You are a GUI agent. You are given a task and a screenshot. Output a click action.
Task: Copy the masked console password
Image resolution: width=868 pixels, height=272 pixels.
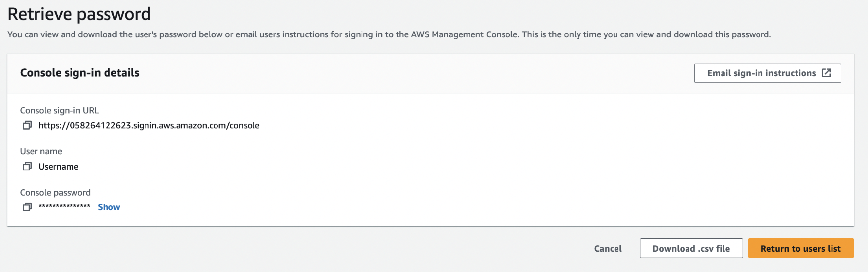click(x=27, y=207)
